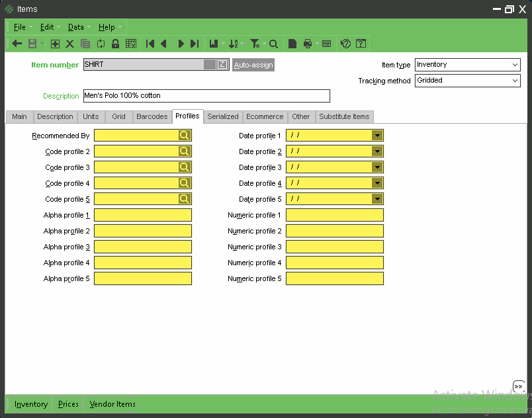The height and width of the screenshot is (418, 532).
Task: Open the Date profile 4 date picker
Action: point(377,183)
